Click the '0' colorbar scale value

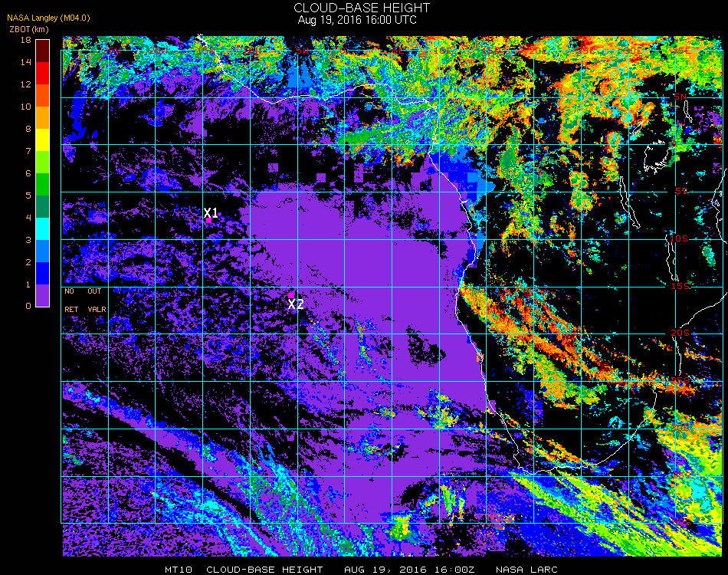tap(28, 306)
